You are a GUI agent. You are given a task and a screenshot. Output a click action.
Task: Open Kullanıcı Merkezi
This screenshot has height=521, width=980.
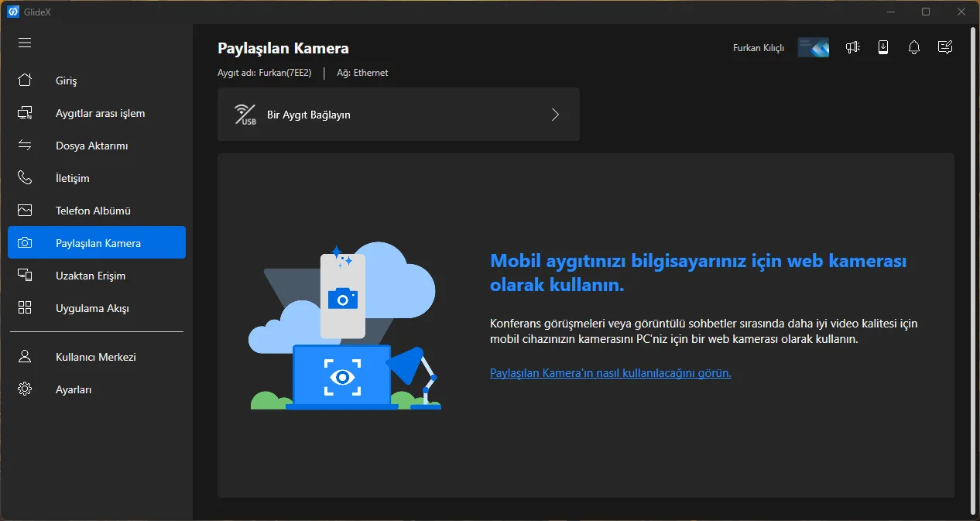pos(96,357)
